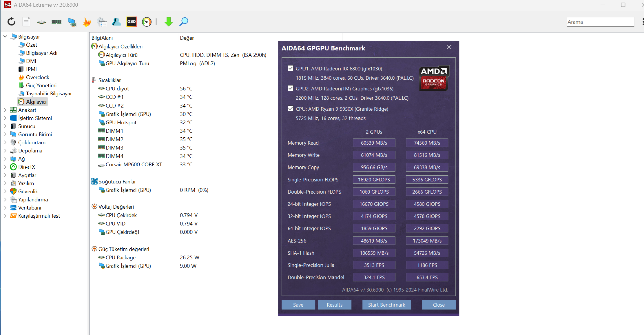
Task: Open the OSD panel toolbar icon
Action: [x=132, y=22]
